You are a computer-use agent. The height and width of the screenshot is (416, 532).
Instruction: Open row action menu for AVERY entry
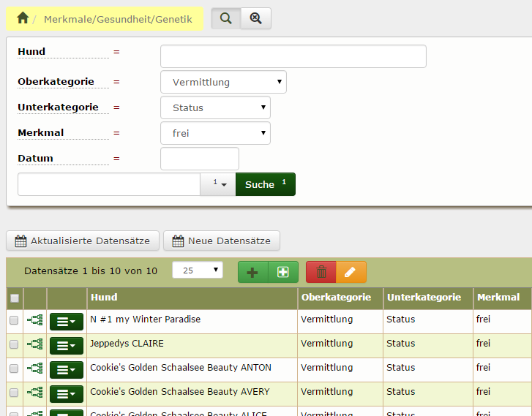(66, 393)
